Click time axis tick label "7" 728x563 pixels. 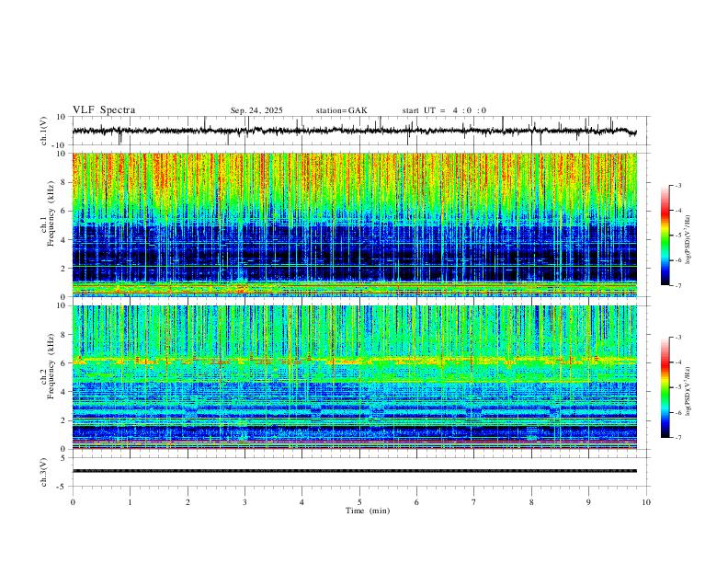pos(474,502)
